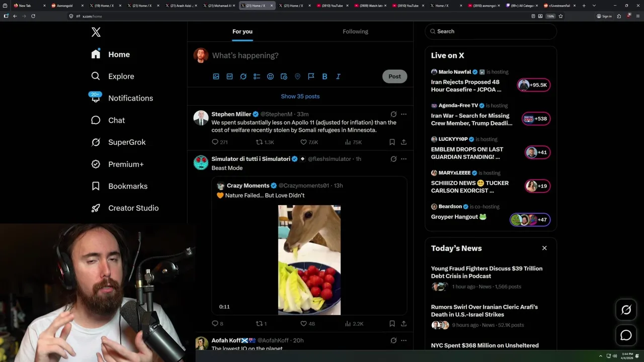Image resolution: width=644 pixels, height=362 pixels.
Task: Add a poll to the post
Action: tap(257, 76)
